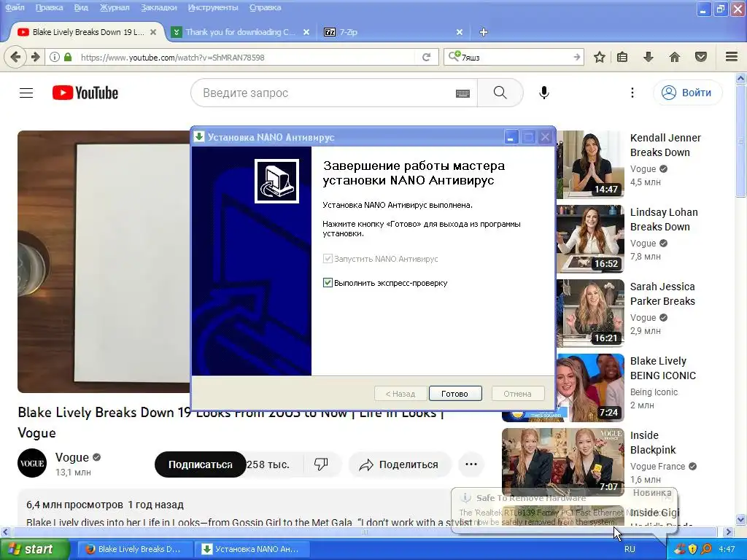747x560 pixels.
Task: Switch to the Blake Lively Firefox taskbar button
Action: coord(135,549)
